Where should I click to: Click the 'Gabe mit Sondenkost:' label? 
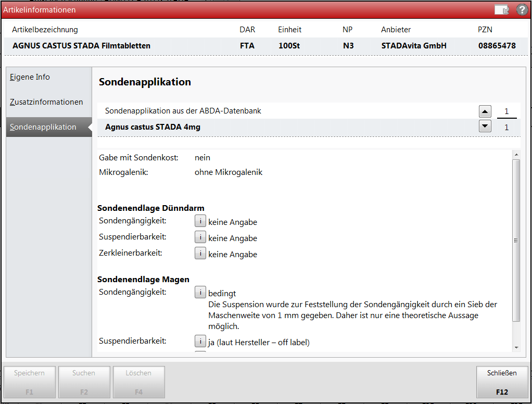click(138, 158)
